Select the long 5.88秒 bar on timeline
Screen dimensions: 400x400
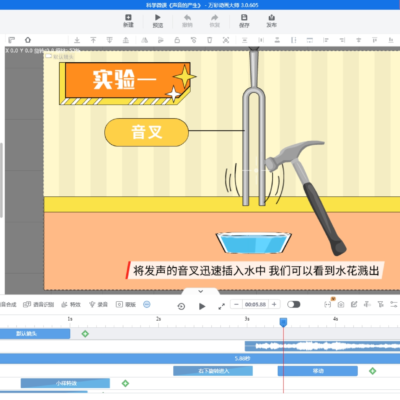tap(200, 359)
